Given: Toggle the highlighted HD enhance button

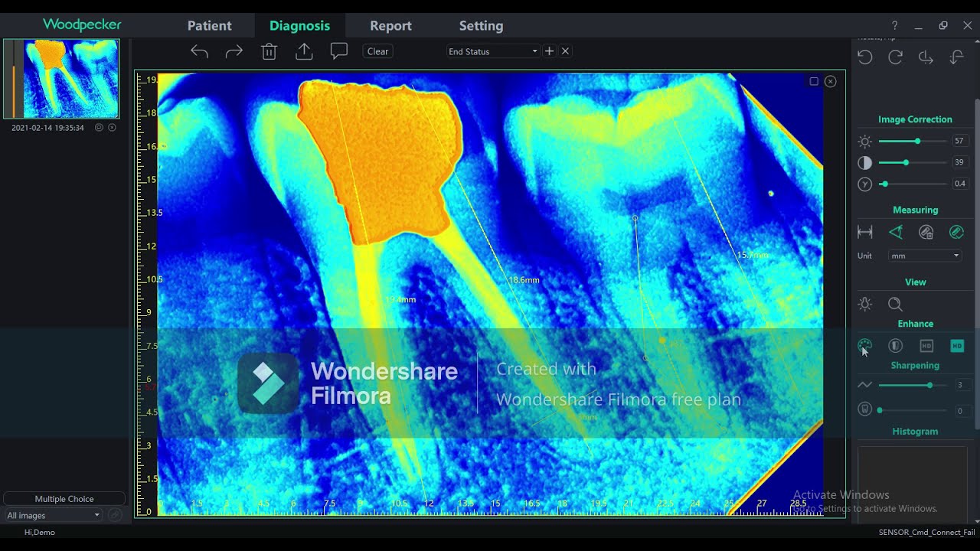Looking at the screenshot, I should pyautogui.click(x=957, y=346).
